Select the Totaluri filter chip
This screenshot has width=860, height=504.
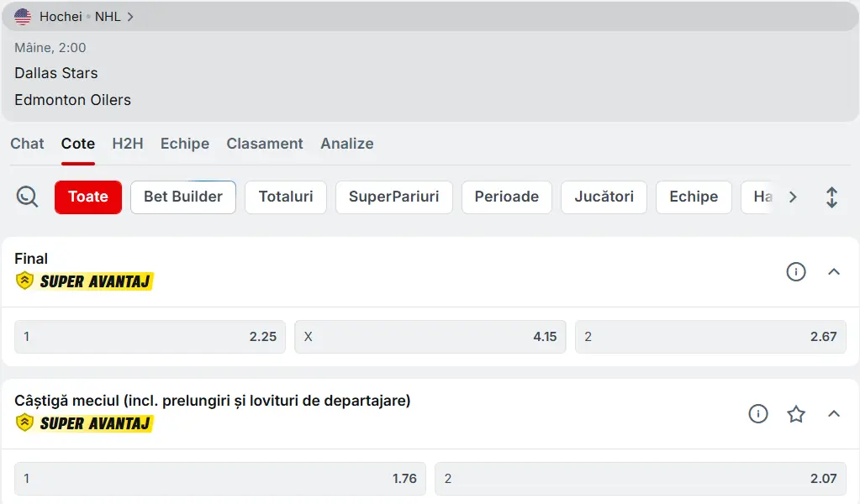(x=286, y=197)
